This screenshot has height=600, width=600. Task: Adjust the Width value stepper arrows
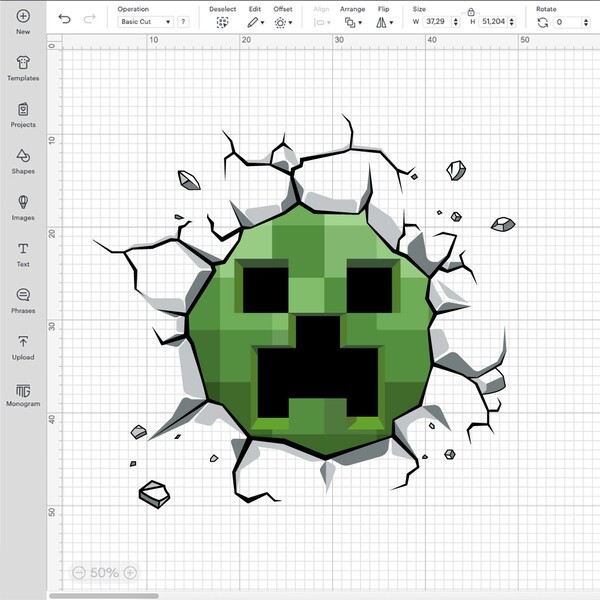(455, 22)
